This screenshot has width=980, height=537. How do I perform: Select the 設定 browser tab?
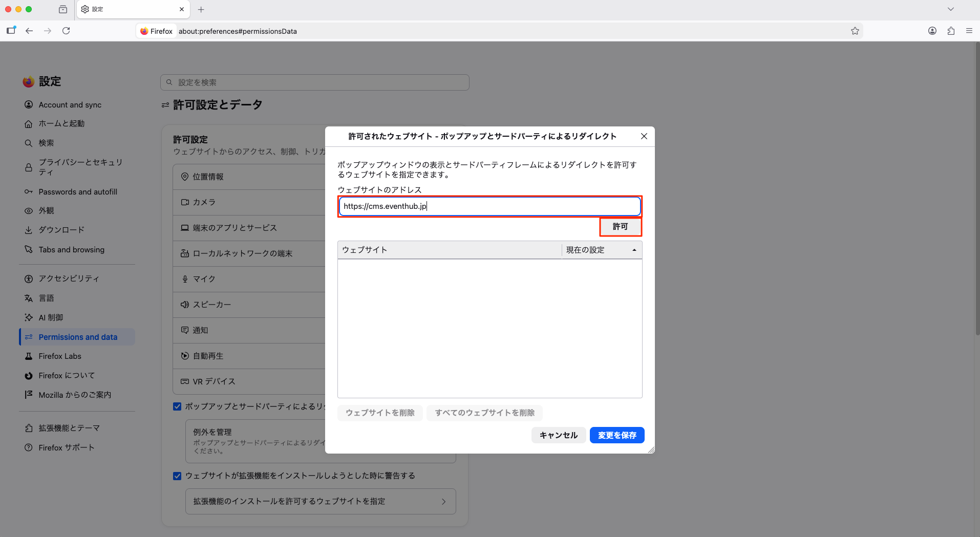coord(133,9)
